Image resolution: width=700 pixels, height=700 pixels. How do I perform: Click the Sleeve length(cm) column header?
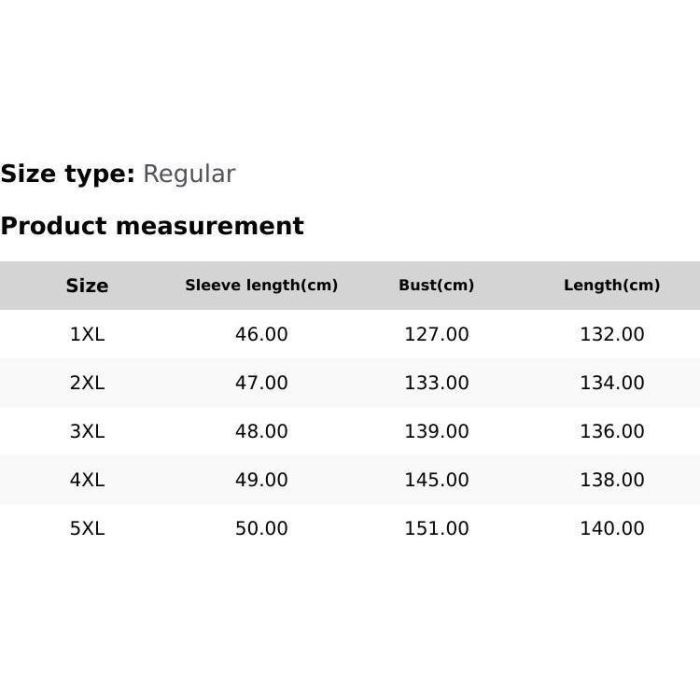[261, 285]
